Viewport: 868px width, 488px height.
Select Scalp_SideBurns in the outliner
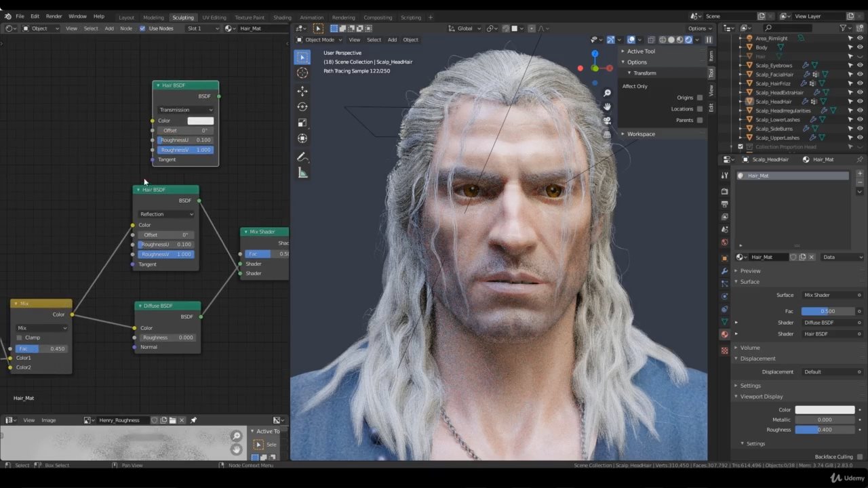(x=774, y=129)
